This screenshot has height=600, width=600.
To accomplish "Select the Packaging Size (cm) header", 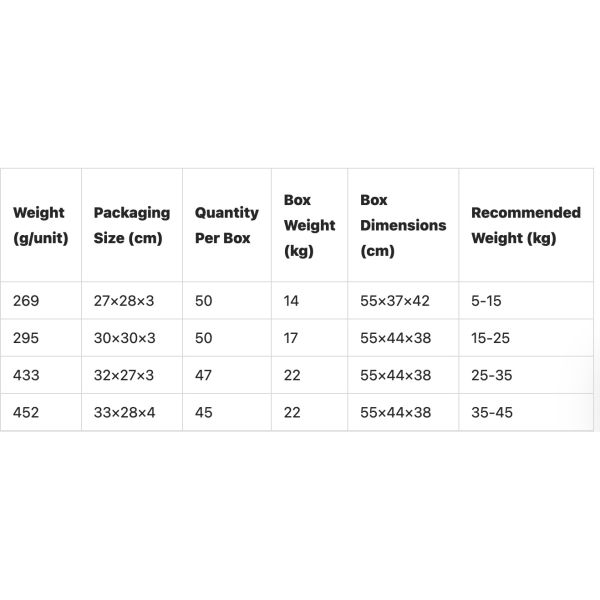I will pos(131,225).
